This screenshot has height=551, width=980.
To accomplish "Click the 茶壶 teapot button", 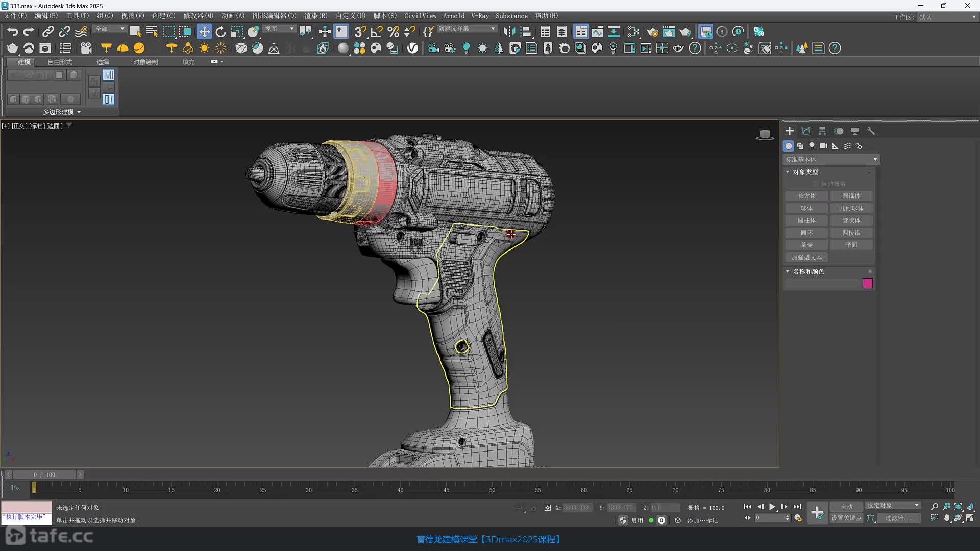I will [806, 245].
